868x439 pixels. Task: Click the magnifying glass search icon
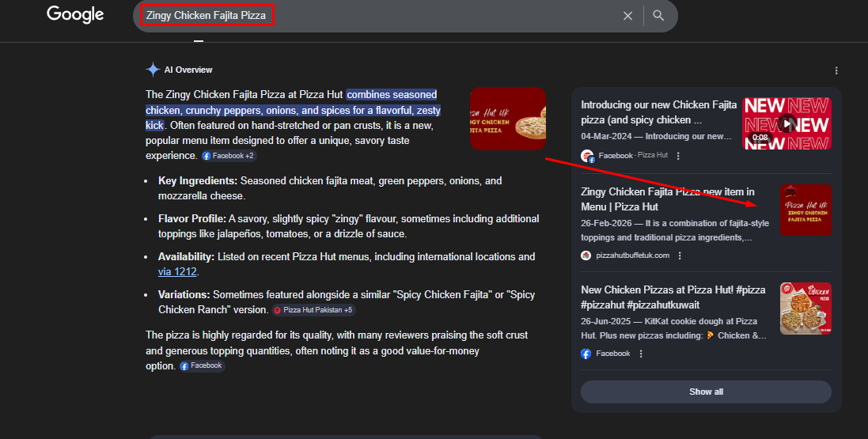[x=658, y=16]
